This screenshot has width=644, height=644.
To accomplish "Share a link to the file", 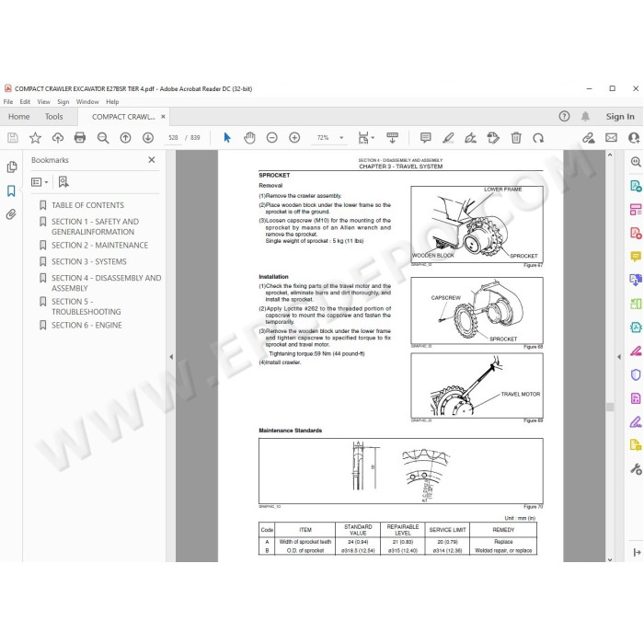I will point(588,138).
